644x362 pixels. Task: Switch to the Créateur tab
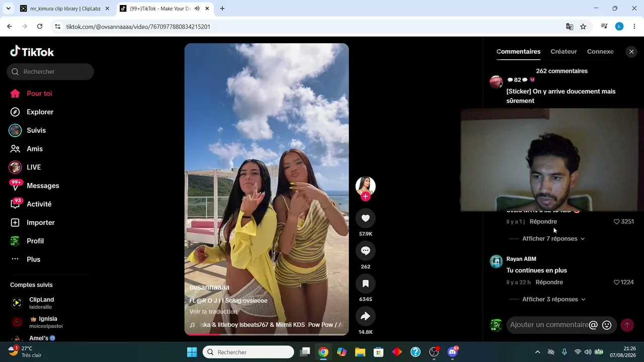pos(563,52)
